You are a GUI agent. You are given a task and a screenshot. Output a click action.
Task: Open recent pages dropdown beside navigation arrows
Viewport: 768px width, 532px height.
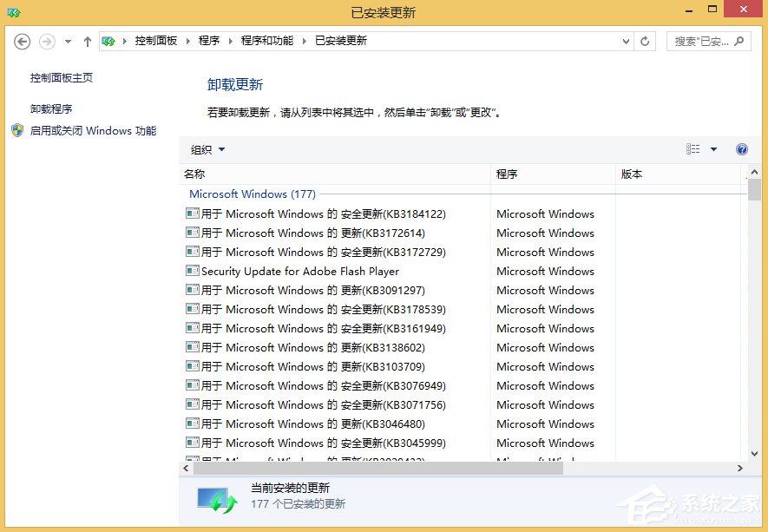click(68, 41)
